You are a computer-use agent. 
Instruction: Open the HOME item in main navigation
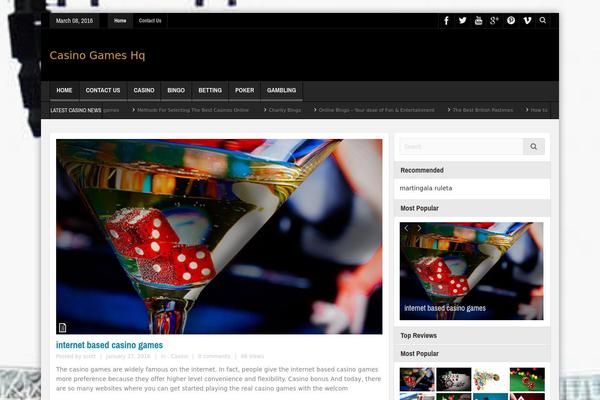point(64,90)
